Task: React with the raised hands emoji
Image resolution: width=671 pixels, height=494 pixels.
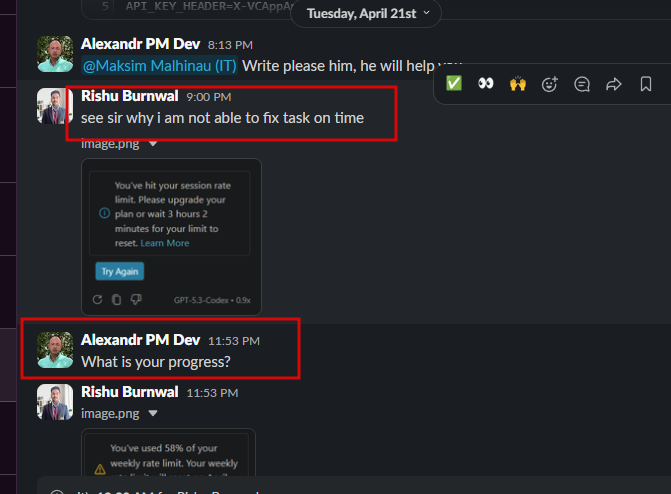Action: click(x=518, y=83)
